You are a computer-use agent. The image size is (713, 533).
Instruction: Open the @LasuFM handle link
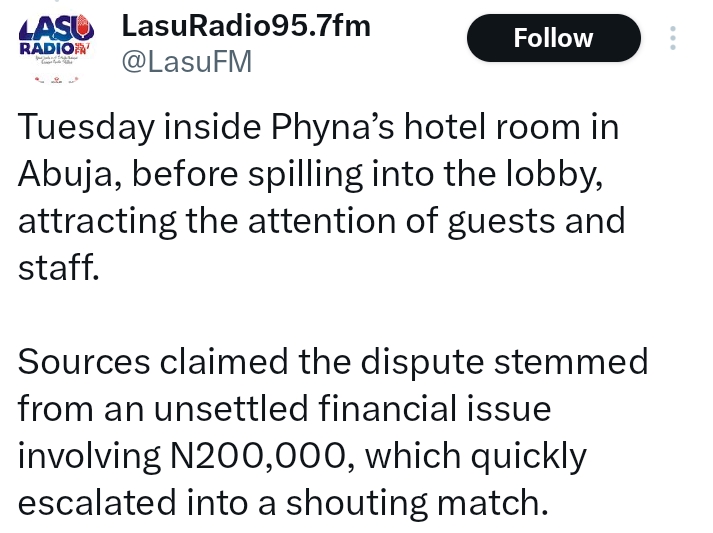pos(186,62)
